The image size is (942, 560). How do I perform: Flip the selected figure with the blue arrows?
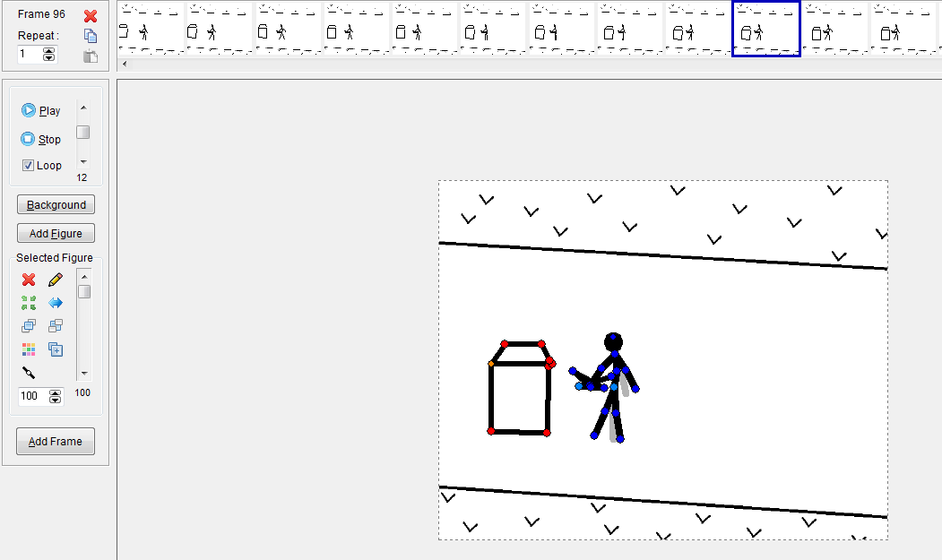pos(56,303)
